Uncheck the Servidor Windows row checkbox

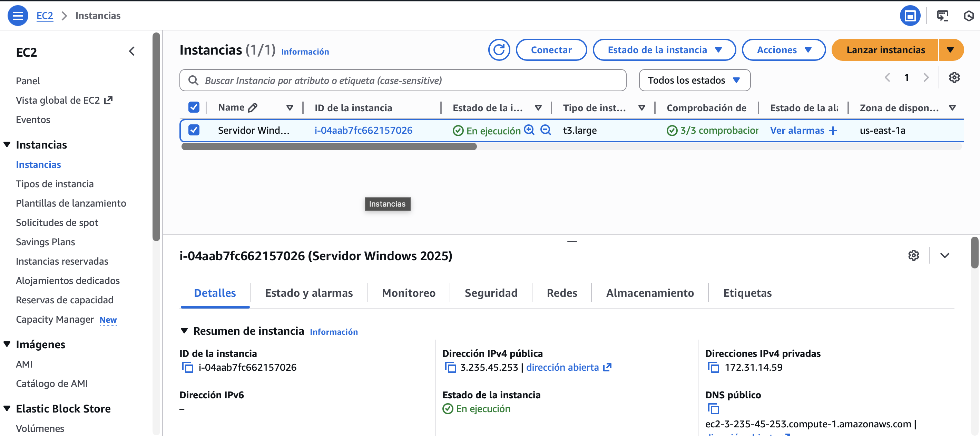click(194, 130)
